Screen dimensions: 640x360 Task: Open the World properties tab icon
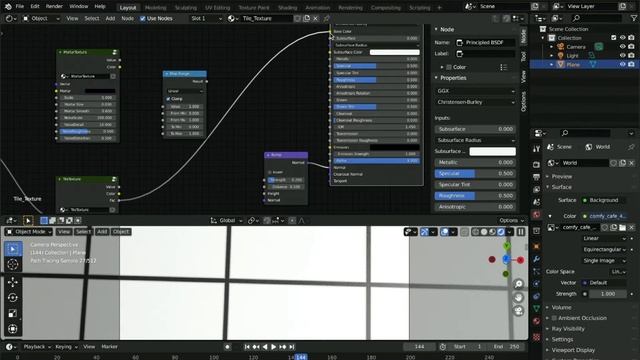tap(536, 215)
